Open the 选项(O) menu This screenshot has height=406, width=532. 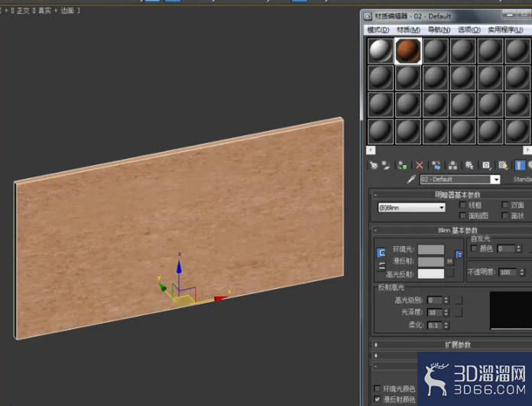469,30
